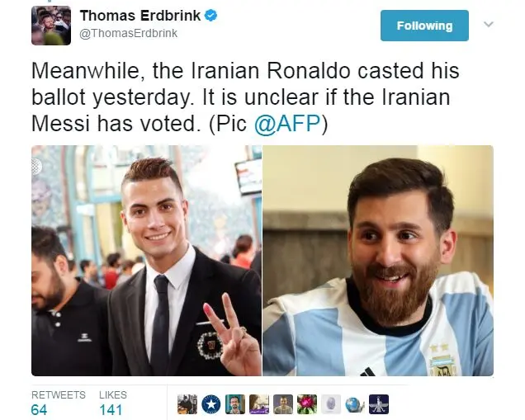Open the first liker avatar in the row
Screen dimensions: 525x420
(x=187, y=404)
